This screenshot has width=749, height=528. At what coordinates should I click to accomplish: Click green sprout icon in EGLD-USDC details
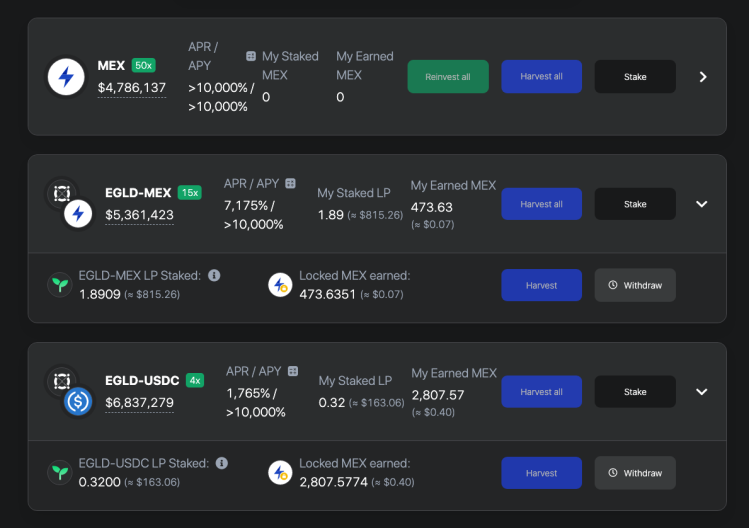pos(60,473)
